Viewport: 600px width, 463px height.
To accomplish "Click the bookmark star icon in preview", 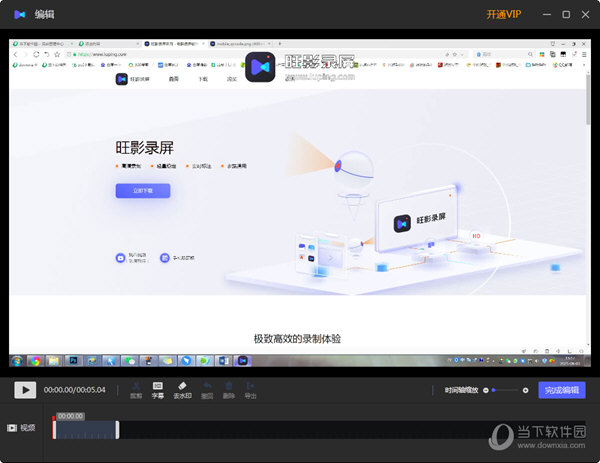I will click(57, 54).
